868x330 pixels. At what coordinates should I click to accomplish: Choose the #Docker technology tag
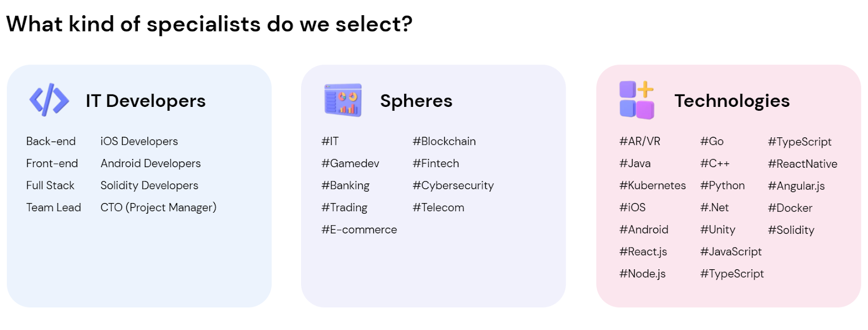coord(790,208)
